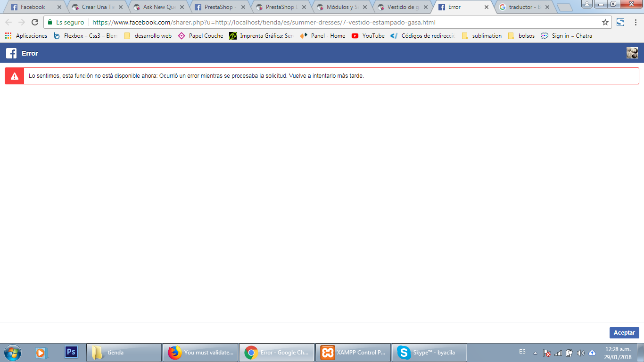Open the Chrome three-dot menu
The height and width of the screenshot is (362, 644).
point(635,22)
